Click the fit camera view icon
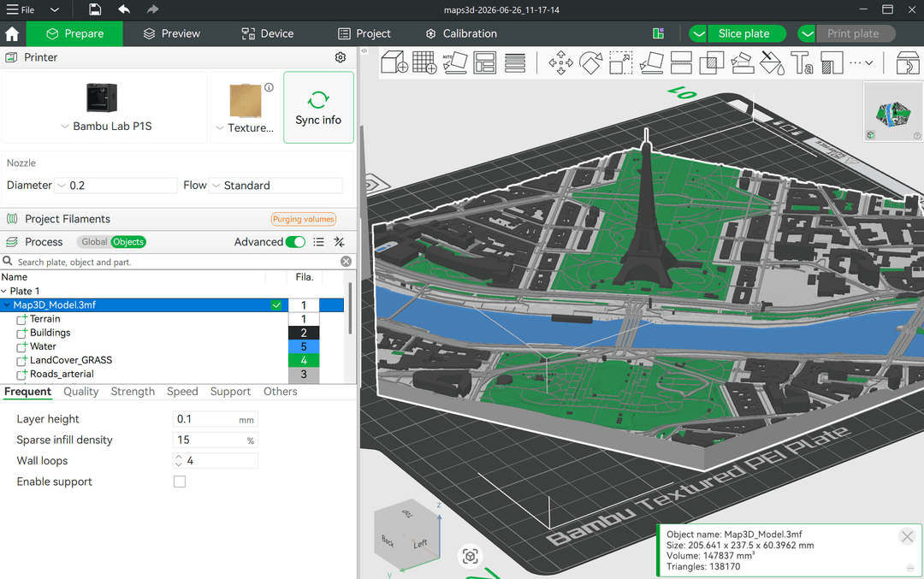 click(471, 556)
